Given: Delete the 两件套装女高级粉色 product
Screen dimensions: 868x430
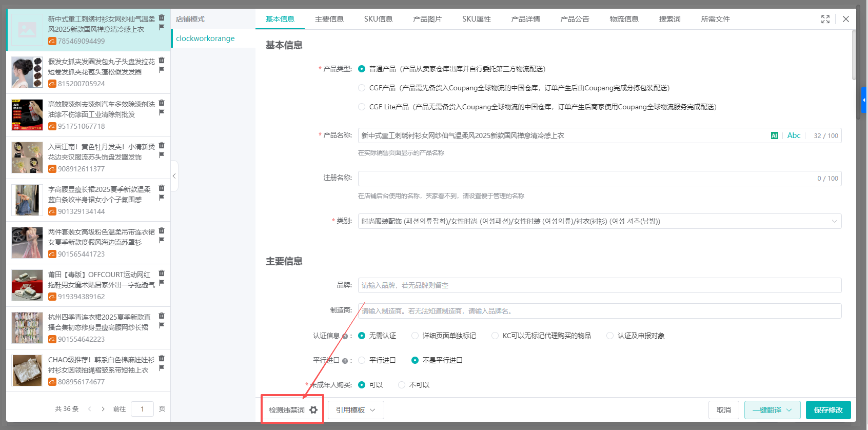Looking at the screenshot, I should point(162,230).
